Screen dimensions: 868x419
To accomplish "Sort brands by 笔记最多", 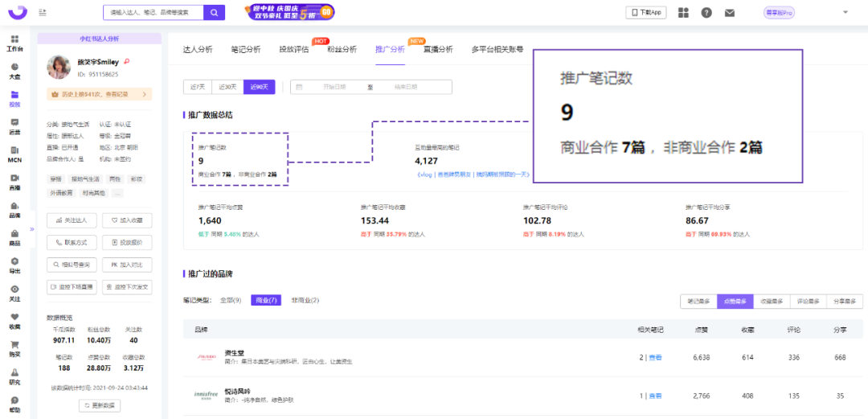I will tap(698, 301).
